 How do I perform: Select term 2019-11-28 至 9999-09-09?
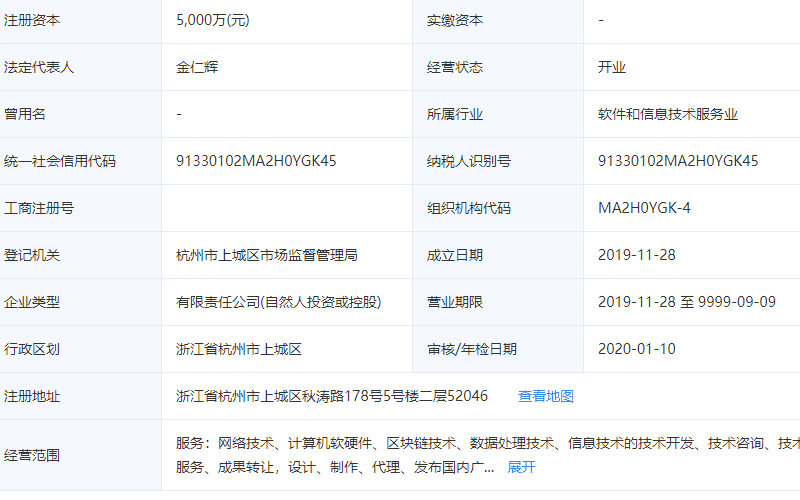(x=687, y=302)
